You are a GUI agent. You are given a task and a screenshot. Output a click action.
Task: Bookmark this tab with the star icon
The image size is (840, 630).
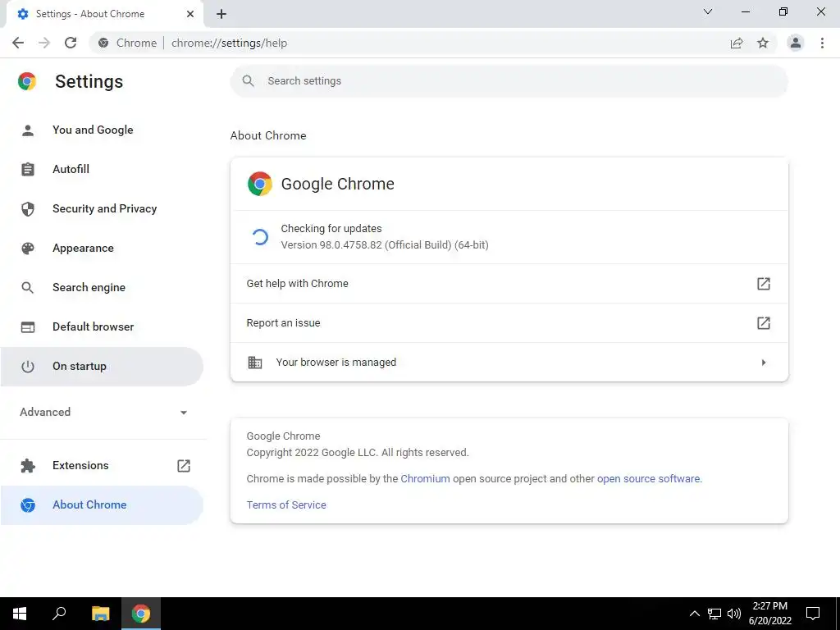pos(763,43)
